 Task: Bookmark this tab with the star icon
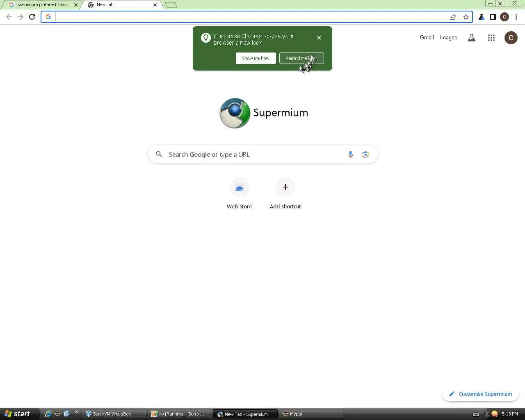466,17
